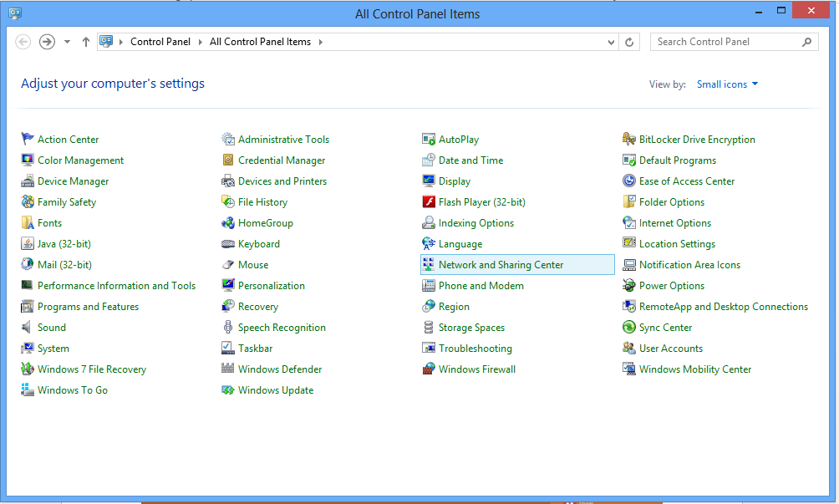Open the Language link
Viewport: 839px width, 504px height.
460,244
